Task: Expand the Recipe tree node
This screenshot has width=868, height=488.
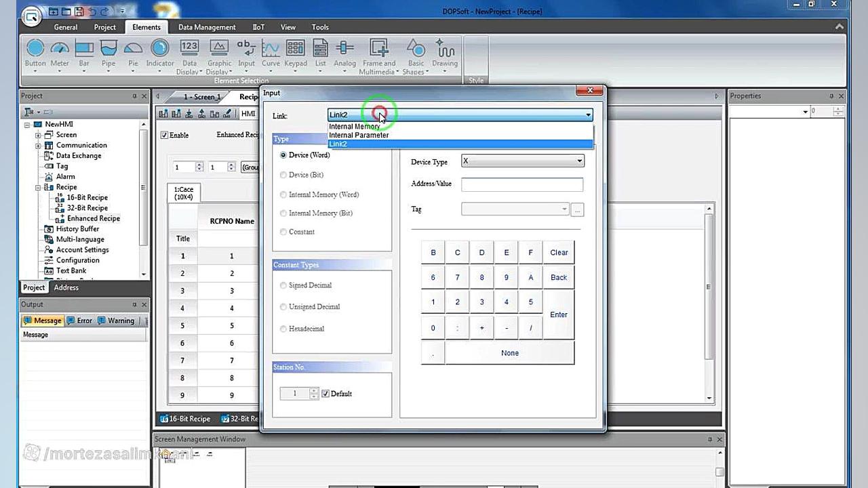Action: (39, 187)
